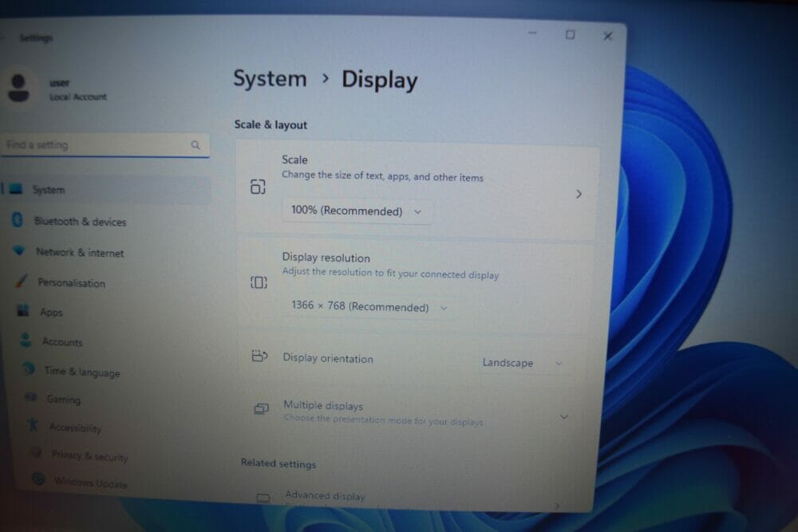
Task: Click the Display orientation icon
Action: click(259, 356)
